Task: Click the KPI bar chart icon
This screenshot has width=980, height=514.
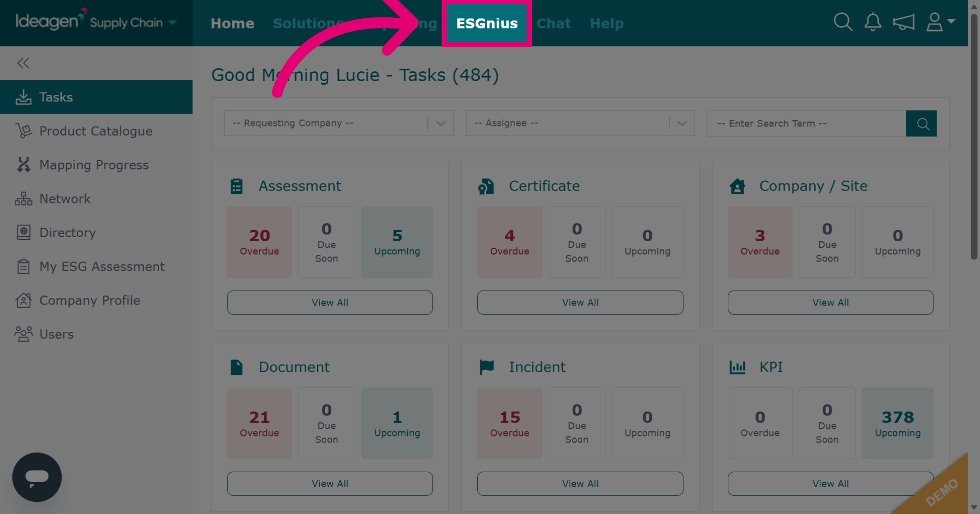Action: coord(738,367)
